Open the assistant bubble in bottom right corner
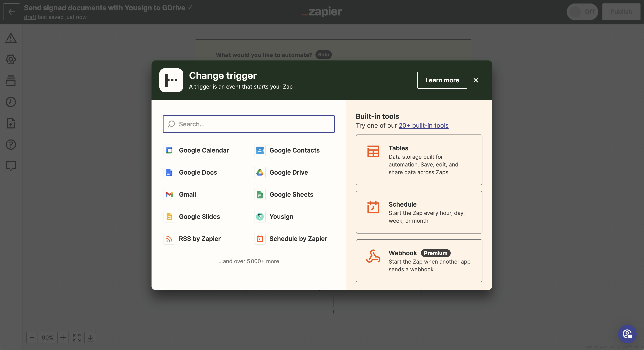The image size is (644, 350). click(x=627, y=334)
